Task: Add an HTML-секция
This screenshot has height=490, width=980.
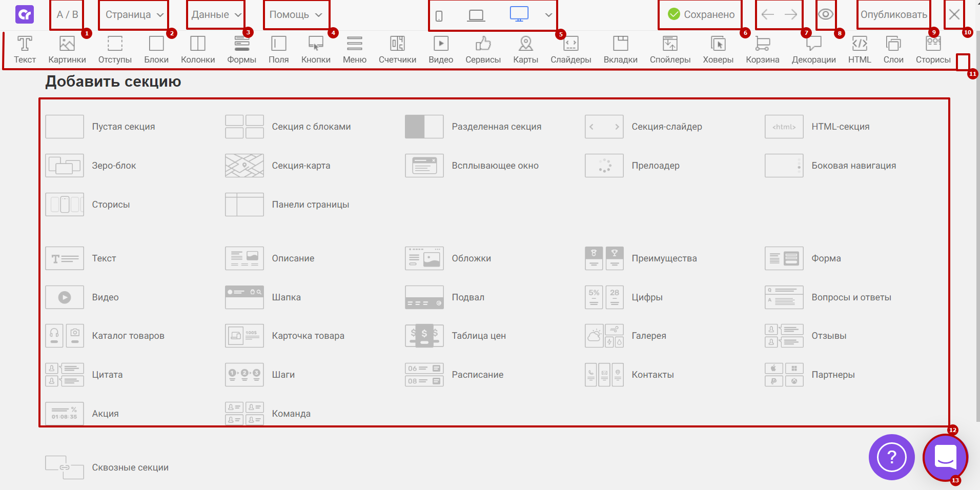Action: pyautogui.click(x=817, y=127)
